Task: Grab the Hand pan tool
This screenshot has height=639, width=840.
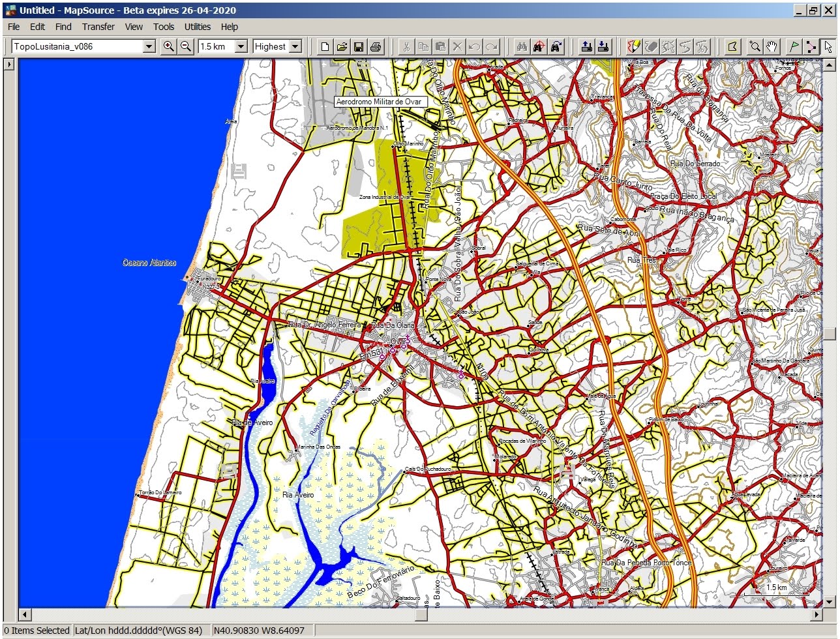Action: point(771,46)
